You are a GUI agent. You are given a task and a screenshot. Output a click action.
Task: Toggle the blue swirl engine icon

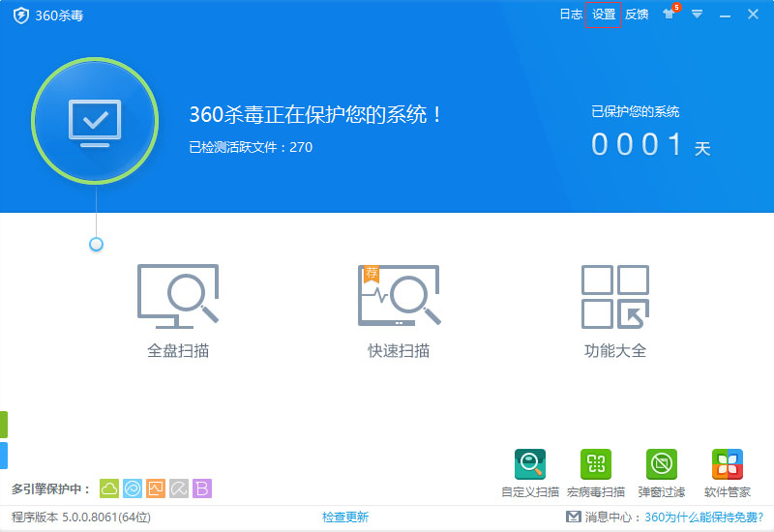133,488
